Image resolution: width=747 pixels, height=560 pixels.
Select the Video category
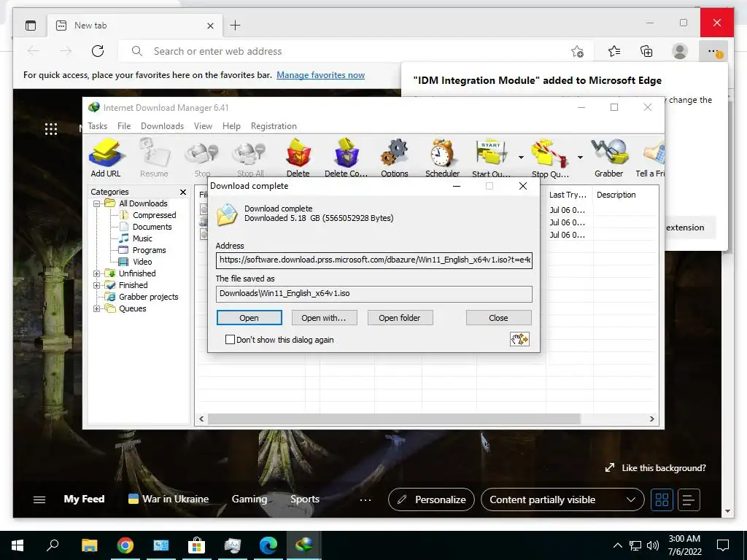pos(142,262)
